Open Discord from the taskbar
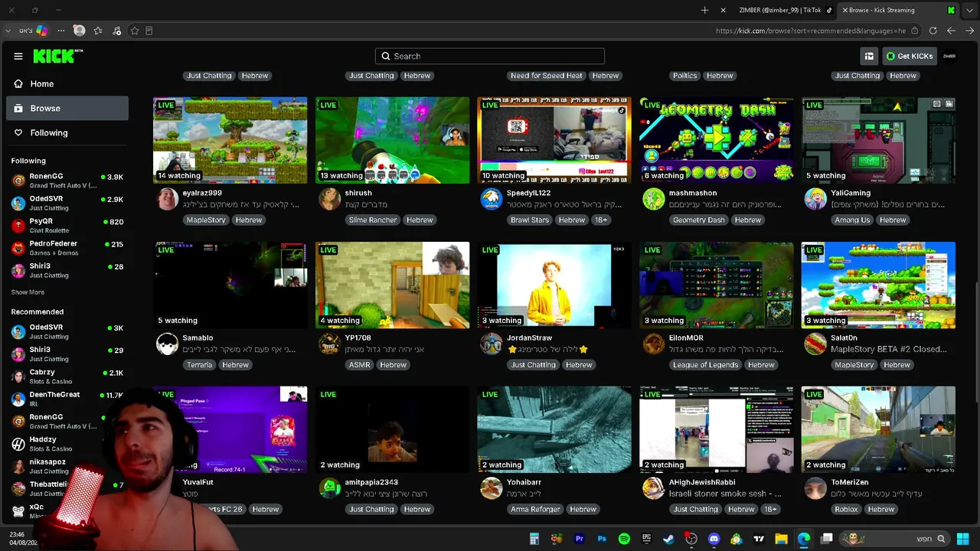Viewport: 980px width, 551px height. coord(714,539)
